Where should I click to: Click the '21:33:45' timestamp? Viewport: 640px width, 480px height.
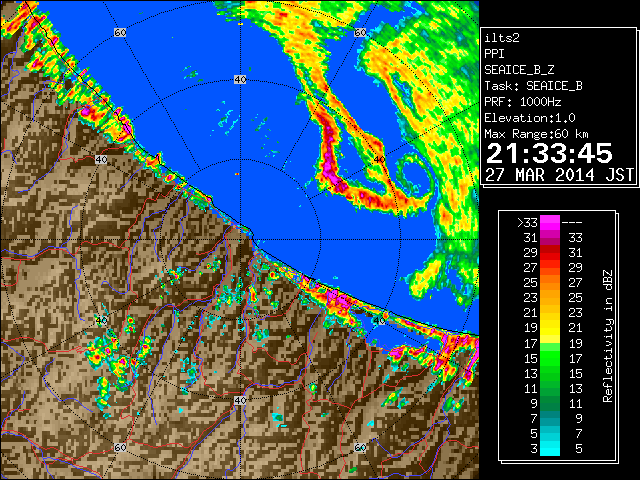coord(549,153)
